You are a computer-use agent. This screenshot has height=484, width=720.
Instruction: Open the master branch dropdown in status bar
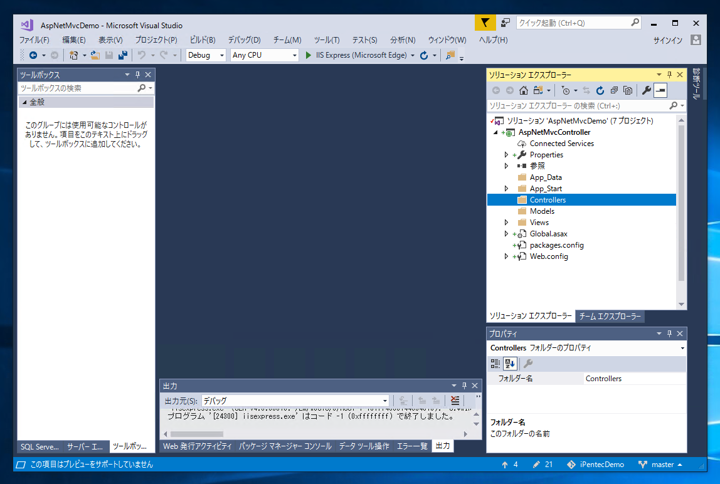661,464
